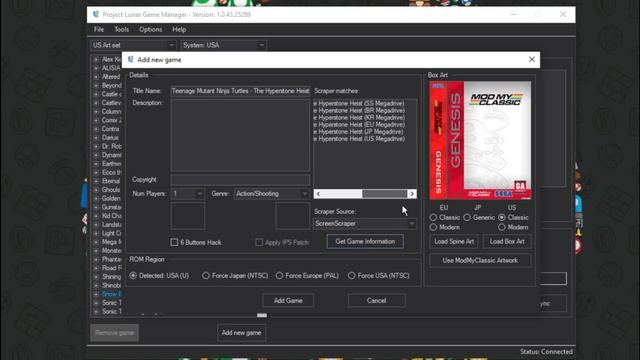Click Add new game in main window
Viewport: 640px width, 360px height.
click(x=241, y=333)
